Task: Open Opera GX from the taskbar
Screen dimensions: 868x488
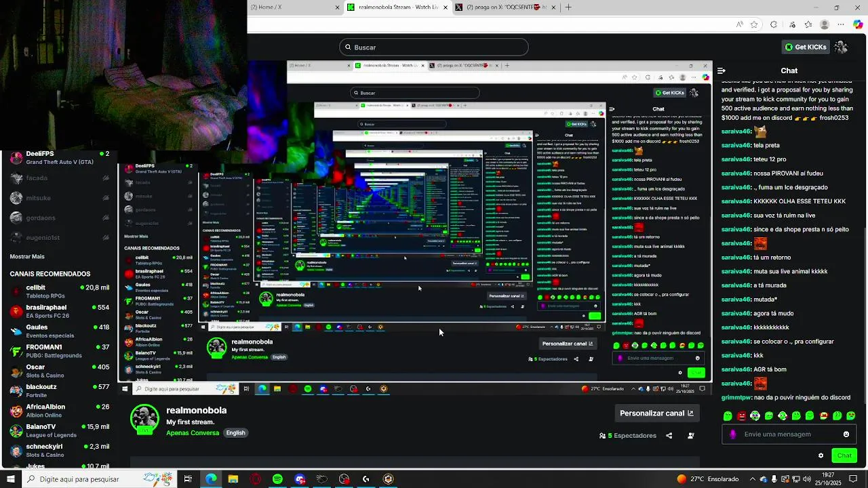Action: pos(256,479)
